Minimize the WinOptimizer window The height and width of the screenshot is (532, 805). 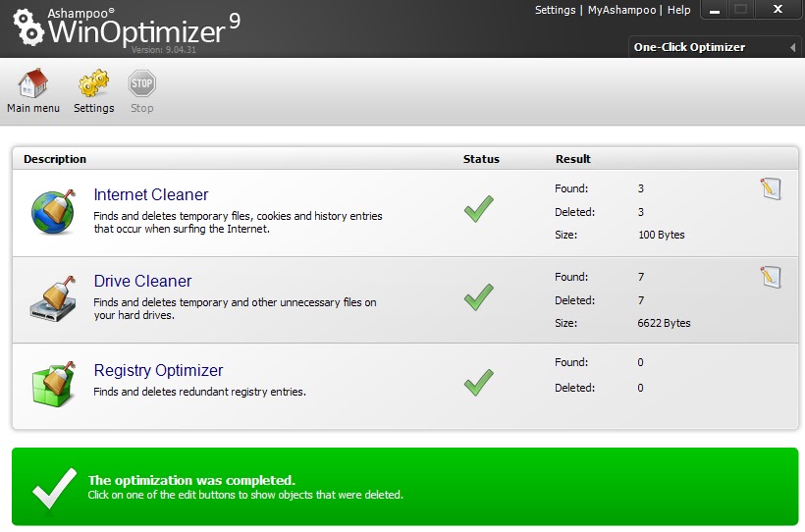[x=714, y=10]
